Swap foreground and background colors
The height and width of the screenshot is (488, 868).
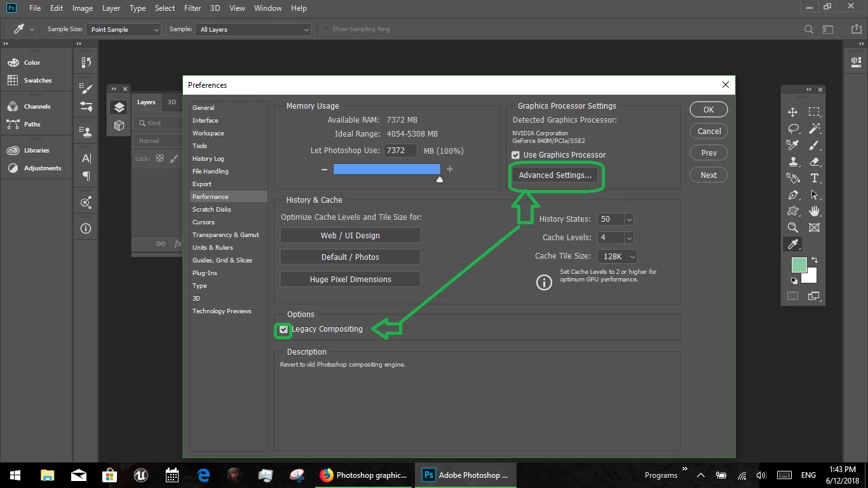point(815,261)
